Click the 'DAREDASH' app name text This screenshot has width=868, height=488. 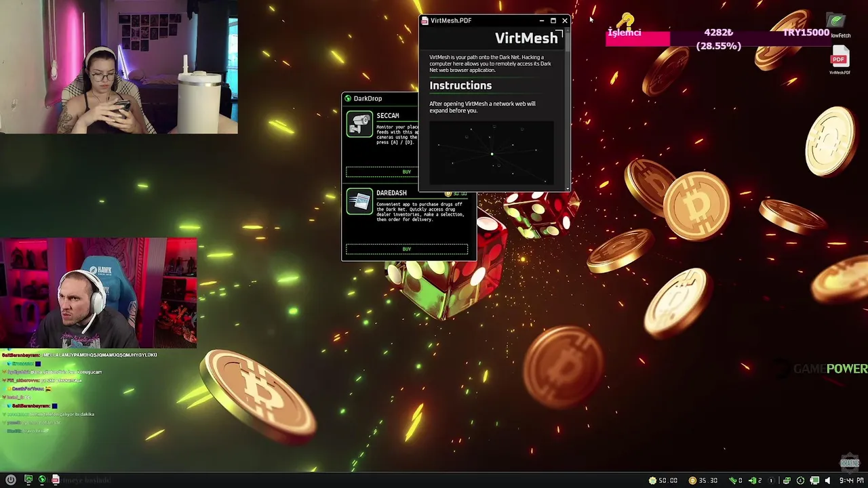coord(391,193)
